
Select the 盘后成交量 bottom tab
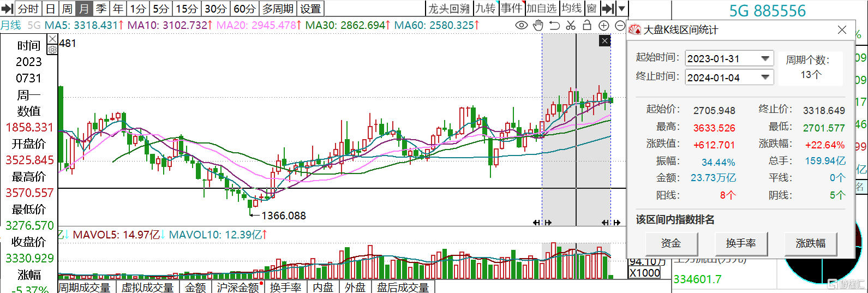point(403,287)
